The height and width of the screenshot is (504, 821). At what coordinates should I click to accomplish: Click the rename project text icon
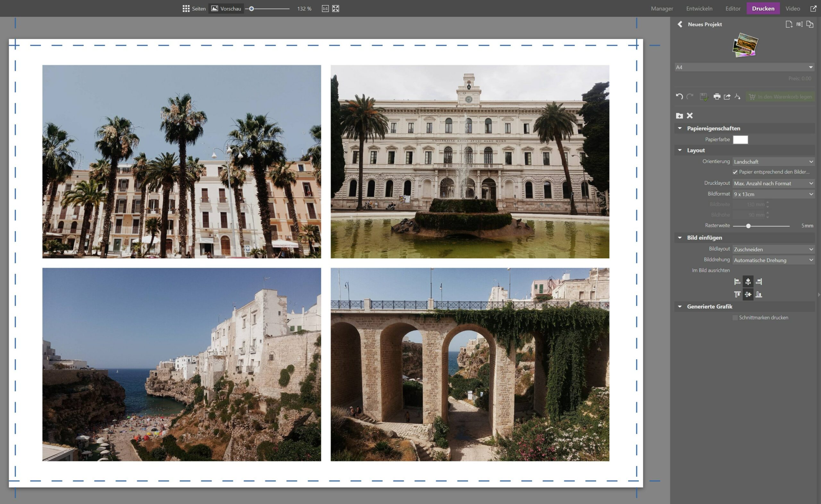[799, 24]
